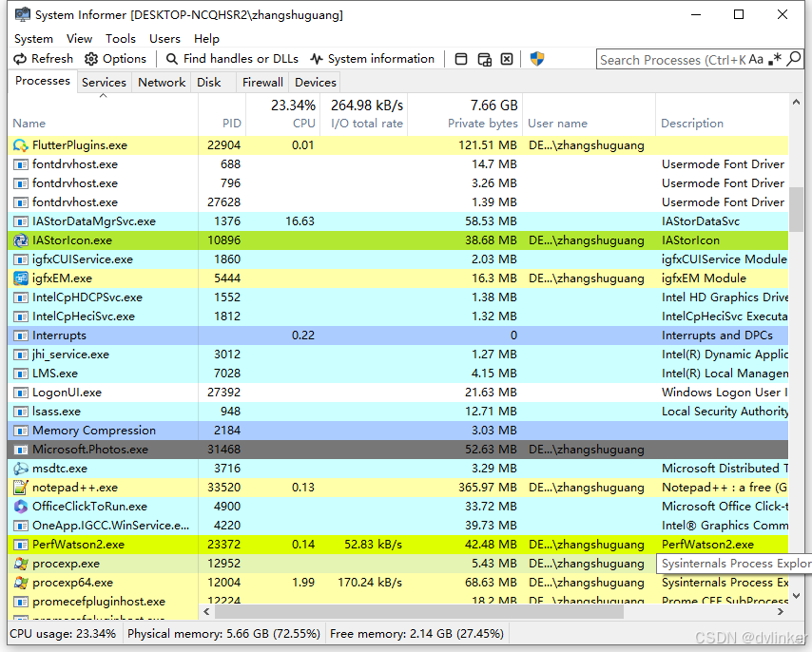This screenshot has height=652, width=812.
Task: Select the igfxCUIService.exe process name
Action: click(x=83, y=259)
